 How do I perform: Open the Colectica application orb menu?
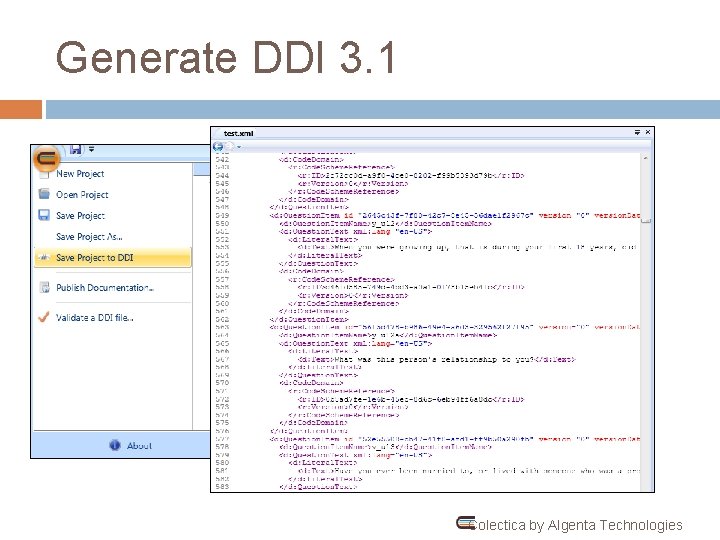click(x=46, y=159)
